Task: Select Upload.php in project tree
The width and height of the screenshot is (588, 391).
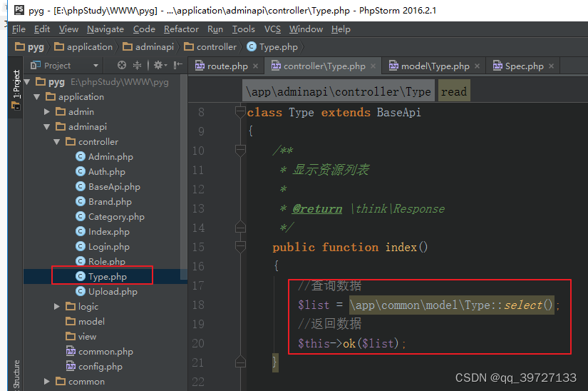Action: pyautogui.click(x=106, y=292)
